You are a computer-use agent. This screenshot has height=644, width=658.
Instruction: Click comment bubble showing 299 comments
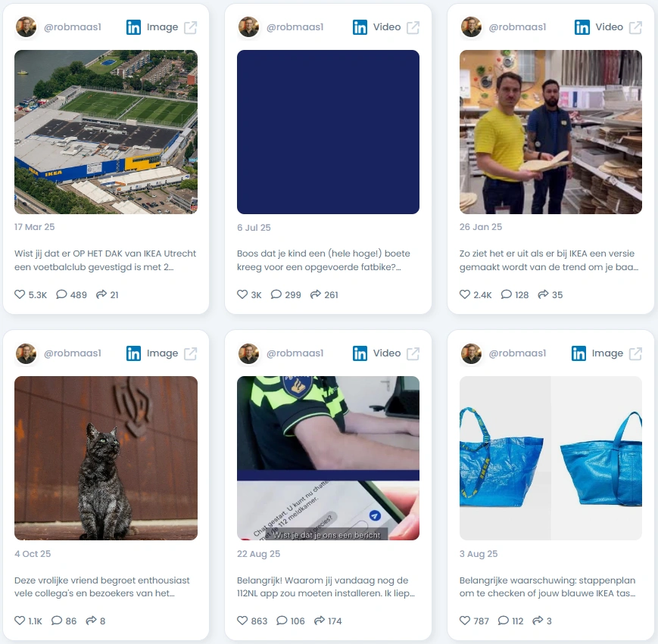[x=276, y=294]
